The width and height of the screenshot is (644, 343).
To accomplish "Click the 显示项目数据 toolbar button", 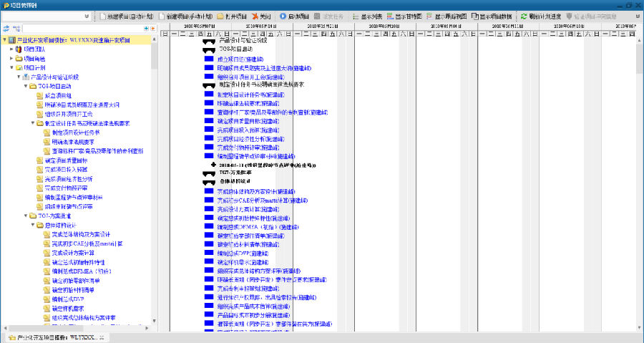I will [x=492, y=16].
